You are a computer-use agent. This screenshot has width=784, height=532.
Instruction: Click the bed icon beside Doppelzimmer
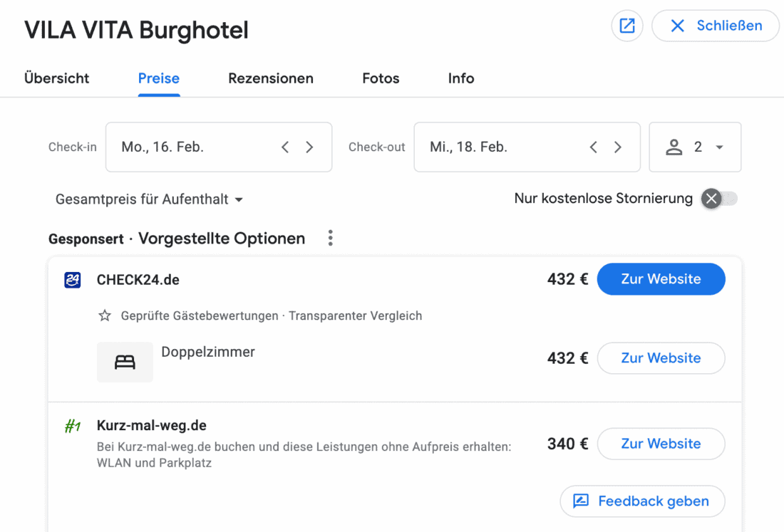click(125, 362)
